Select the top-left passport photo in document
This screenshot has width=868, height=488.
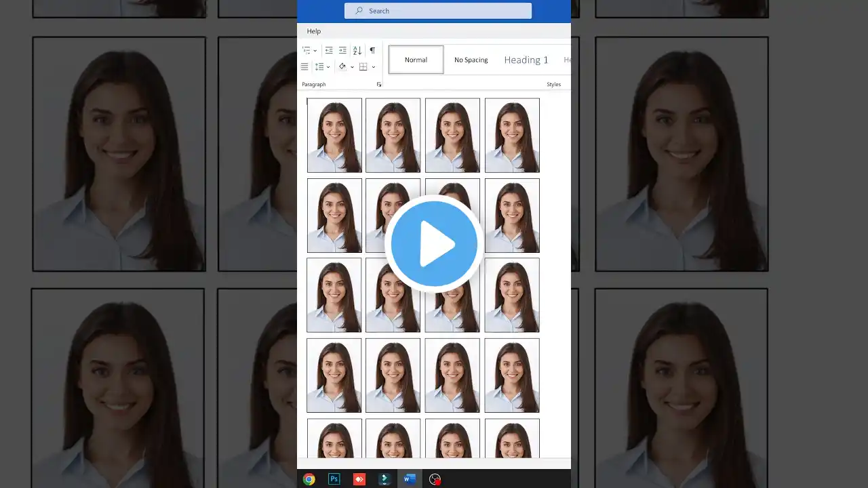[334, 135]
